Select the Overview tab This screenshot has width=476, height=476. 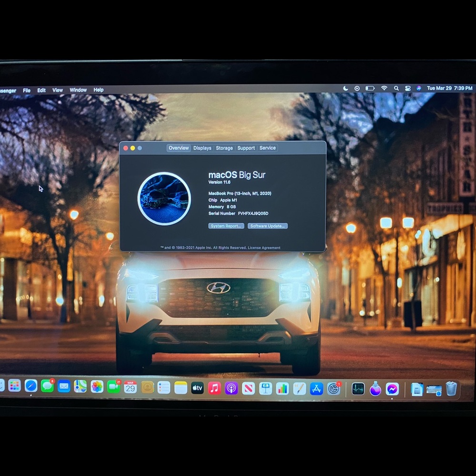[x=178, y=148]
